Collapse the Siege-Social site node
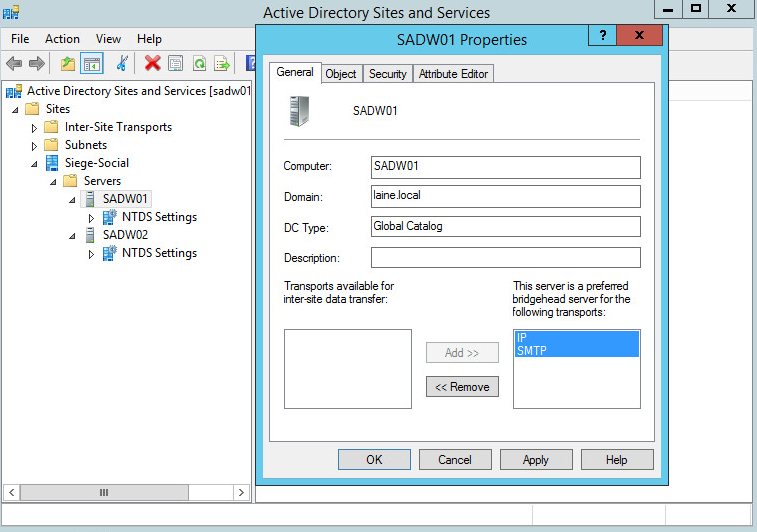The width and height of the screenshot is (757, 532). coord(34,164)
